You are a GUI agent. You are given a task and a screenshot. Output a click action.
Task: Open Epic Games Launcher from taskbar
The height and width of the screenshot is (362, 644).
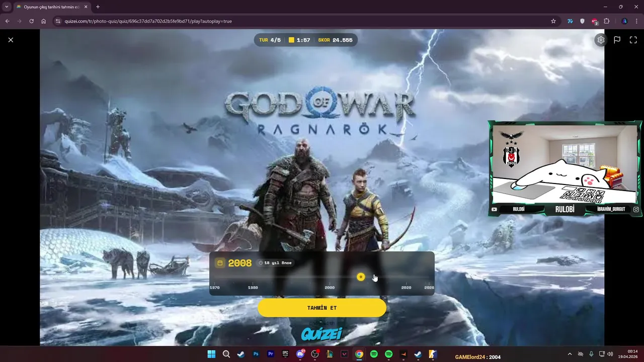coord(285,354)
